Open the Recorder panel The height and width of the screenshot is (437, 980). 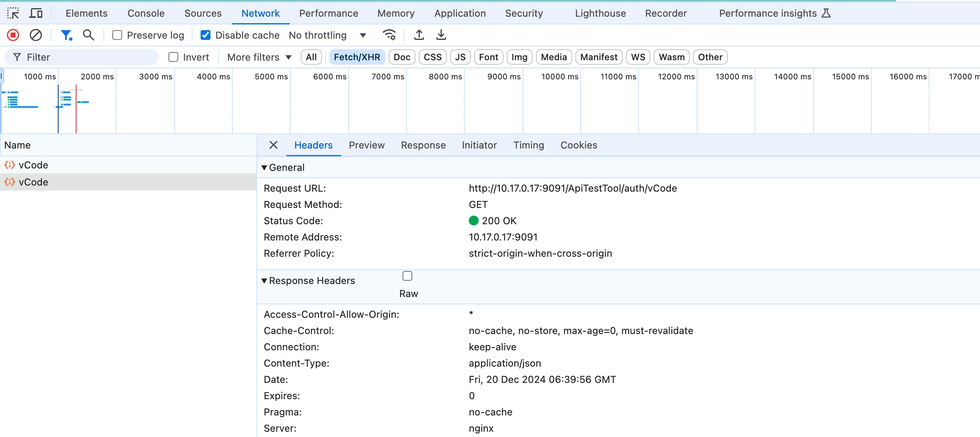tap(666, 13)
